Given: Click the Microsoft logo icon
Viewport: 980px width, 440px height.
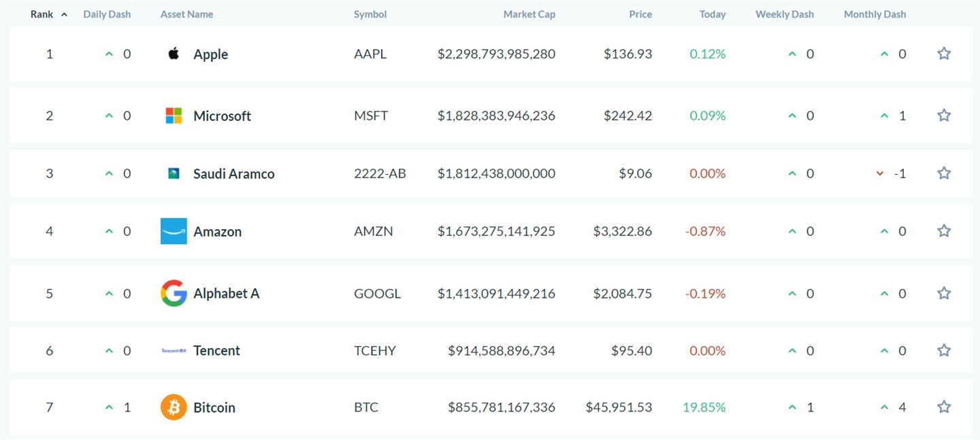Looking at the screenshot, I should coord(174,116).
